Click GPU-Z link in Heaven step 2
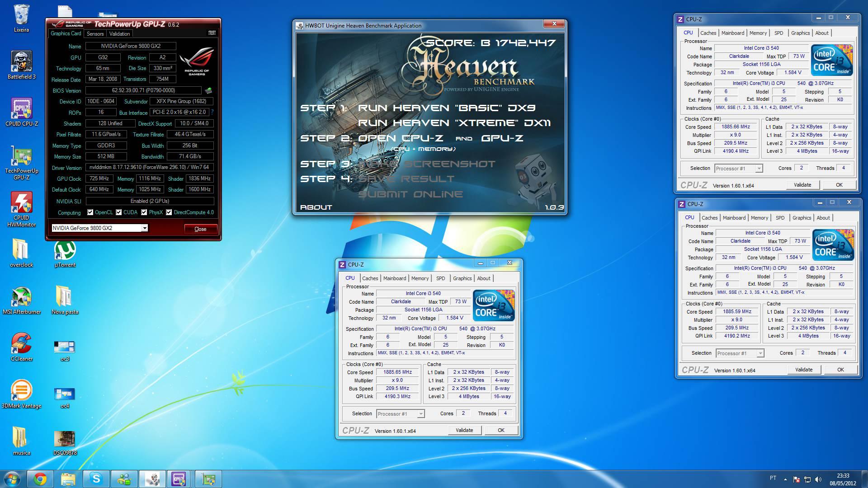Image resolution: width=868 pixels, height=488 pixels. coord(502,138)
